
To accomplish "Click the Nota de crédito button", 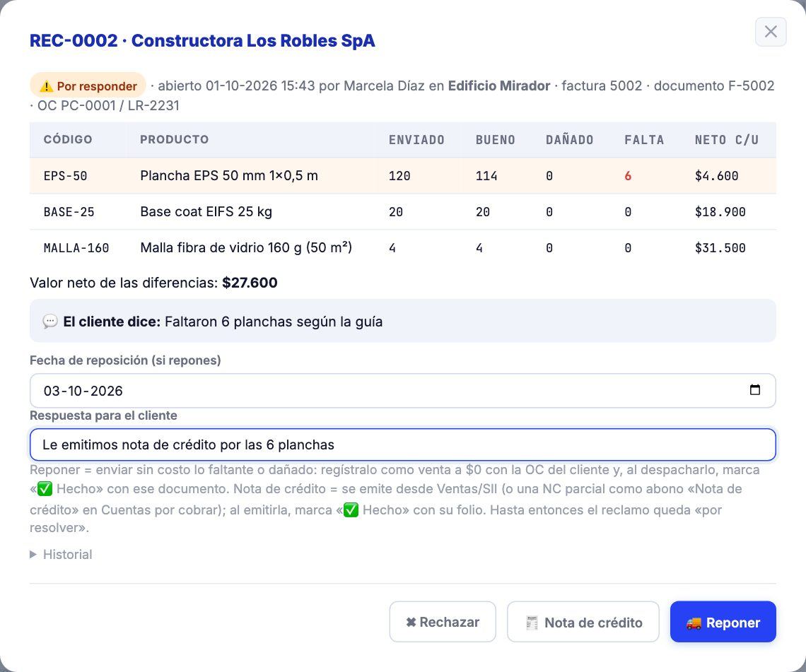I will (x=583, y=622).
